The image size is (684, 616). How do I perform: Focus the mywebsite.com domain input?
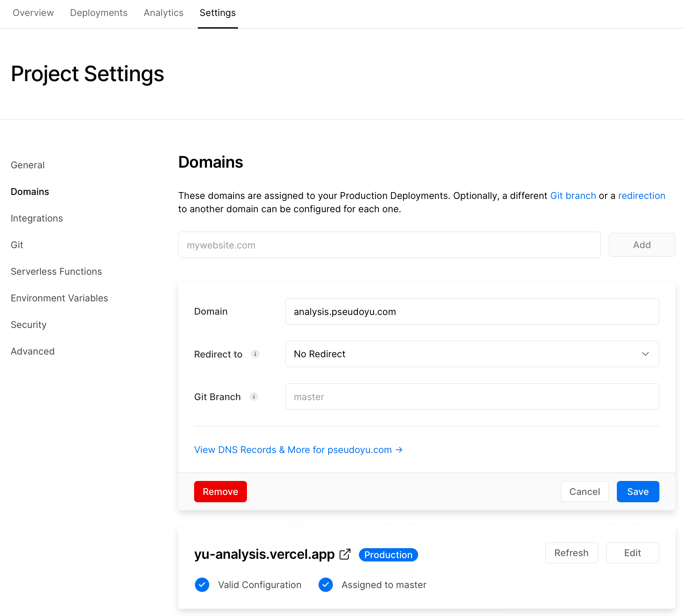click(389, 245)
